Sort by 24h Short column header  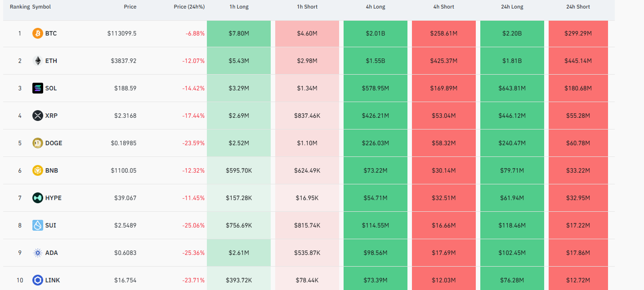coord(578,7)
